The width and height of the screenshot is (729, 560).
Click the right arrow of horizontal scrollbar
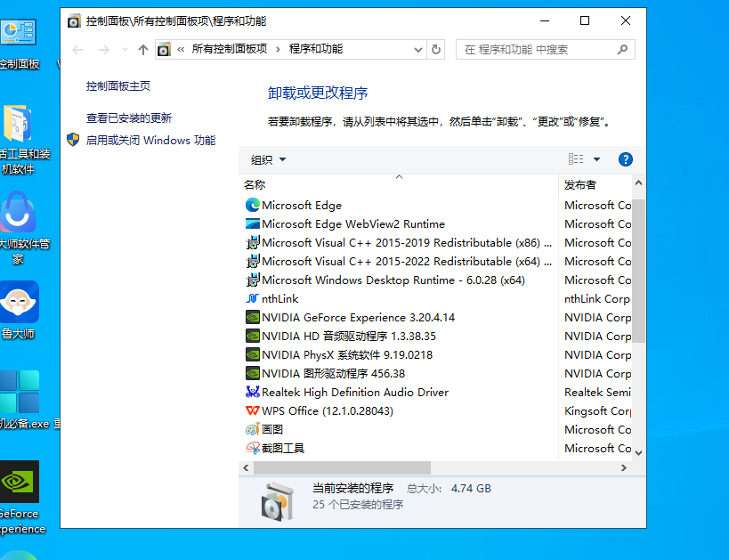point(624,468)
